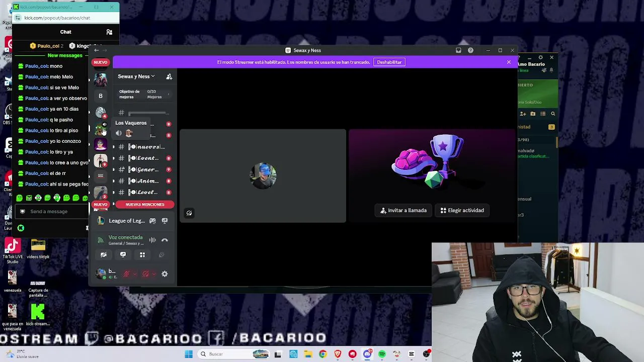This screenshot has width=644, height=362.
Task: Click the stream-game icon beside League of Legends
Action: coord(165,221)
